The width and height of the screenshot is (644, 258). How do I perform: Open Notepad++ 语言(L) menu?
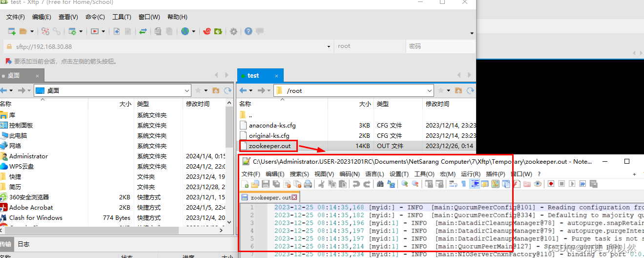pos(374,174)
